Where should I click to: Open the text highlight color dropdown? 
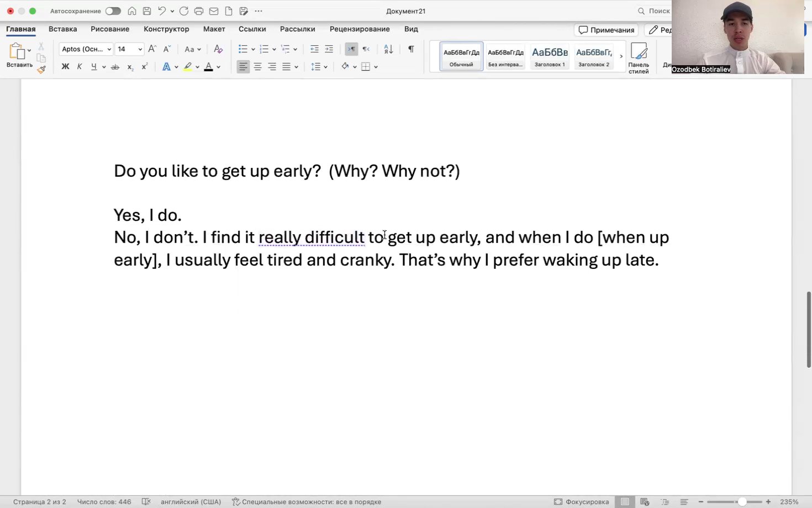[x=197, y=66]
